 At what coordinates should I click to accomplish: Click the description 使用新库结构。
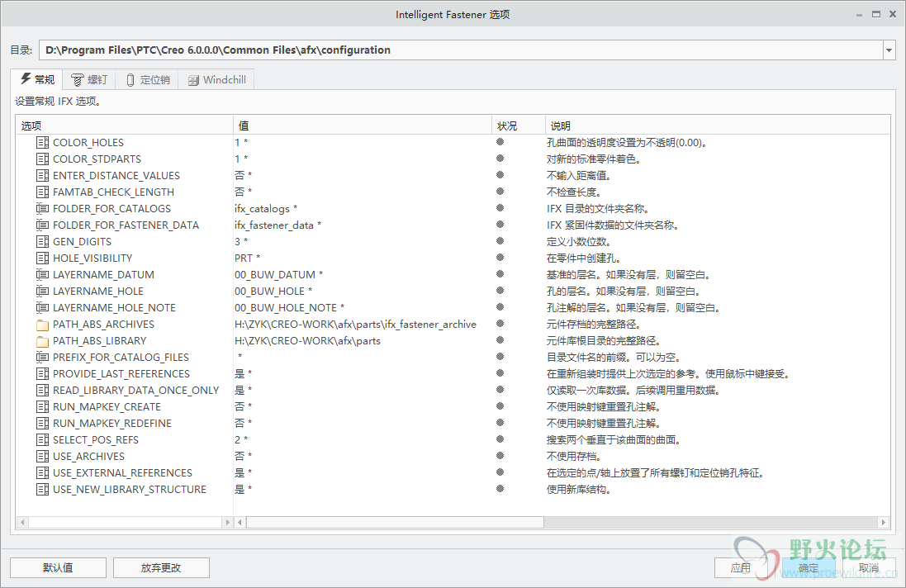[579, 490]
